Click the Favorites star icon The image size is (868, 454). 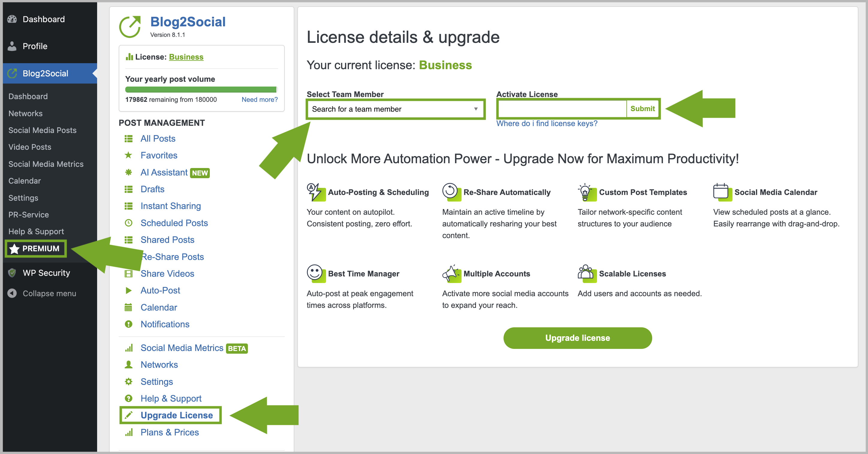(128, 155)
